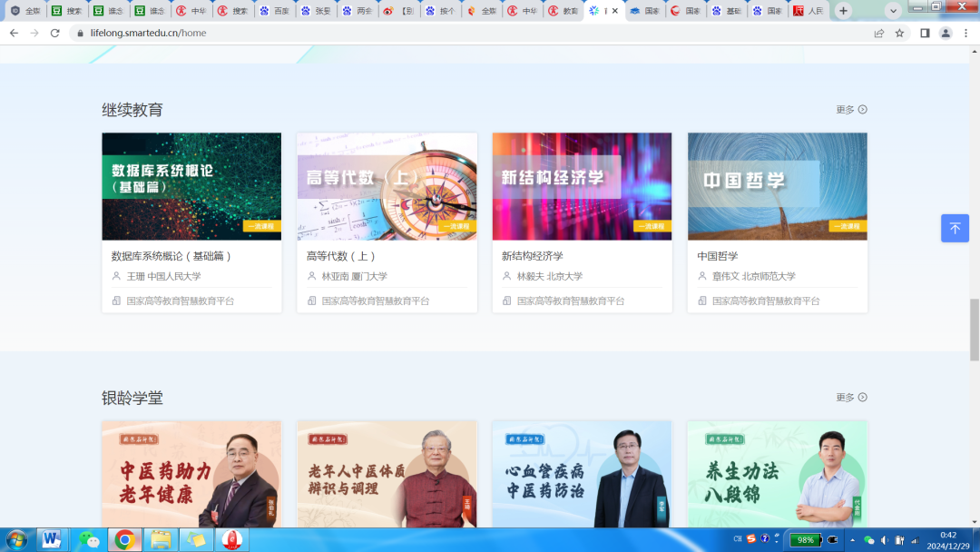Open WeChat from the taskbar
The image size is (980, 552).
88,540
